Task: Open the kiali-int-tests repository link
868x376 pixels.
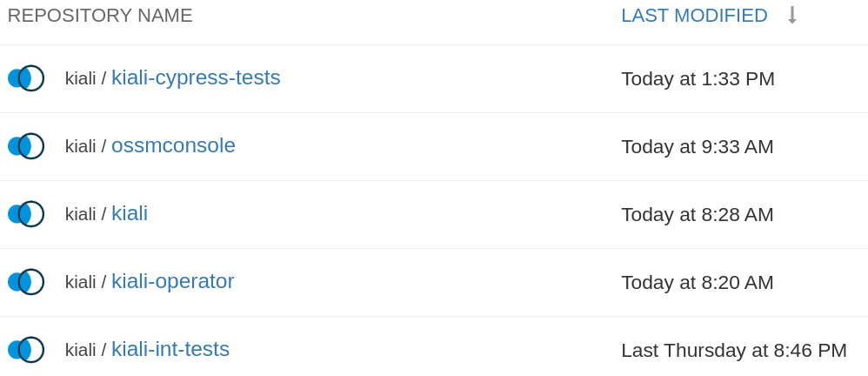Action: (170, 349)
